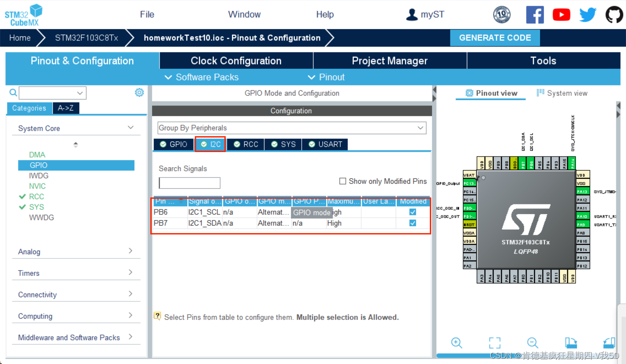Expand Middleware and Software Packs category

[130, 337]
